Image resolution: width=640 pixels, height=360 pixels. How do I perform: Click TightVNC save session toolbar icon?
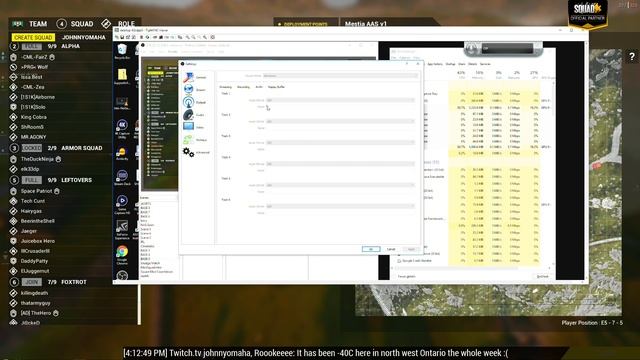122,37
